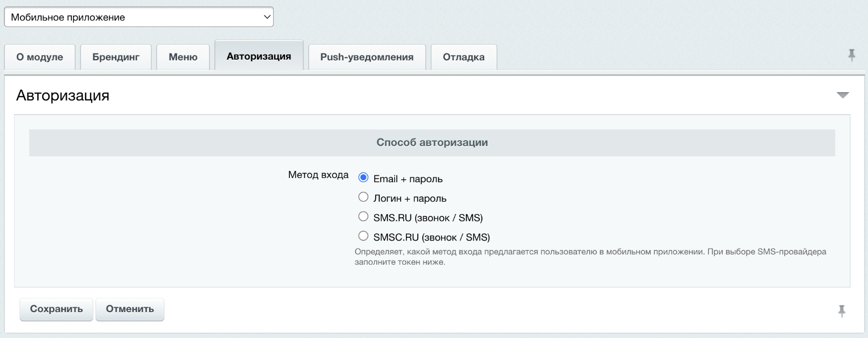Viewport: 868px width, 338px height.
Task: Click the chevron arrow of the module selector
Action: (267, 17)
